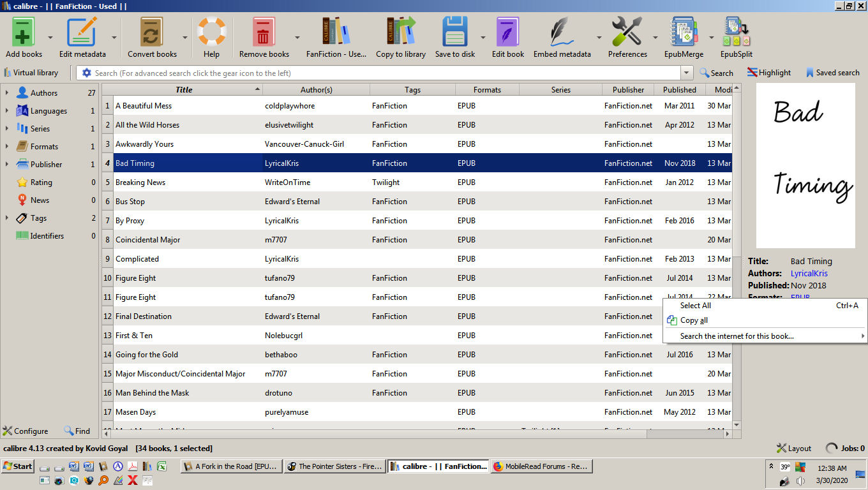The image size is (868, 490).
Task: Open the Preferences dropdown arrow
Action: tap(655, 37)
